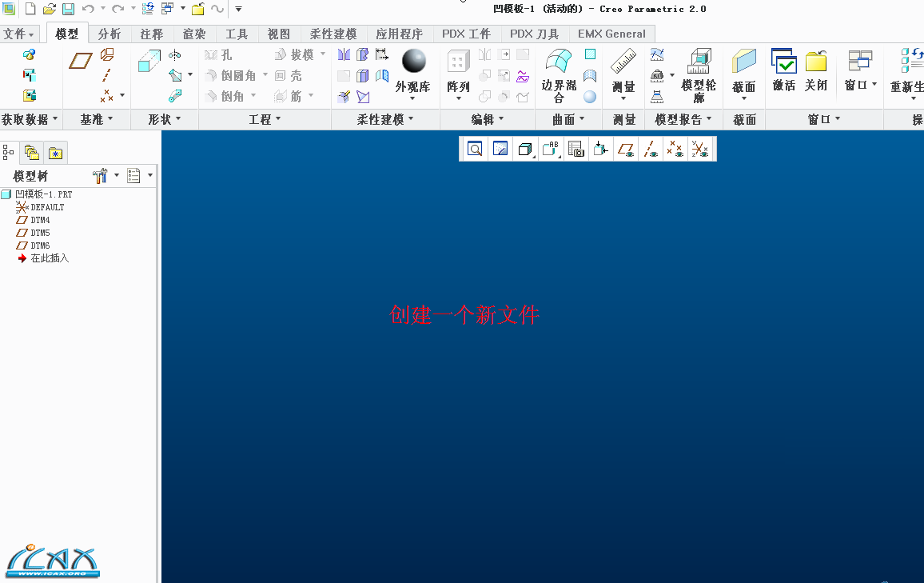Click the 边界混合 boundary blend tool

pos(559,75)
